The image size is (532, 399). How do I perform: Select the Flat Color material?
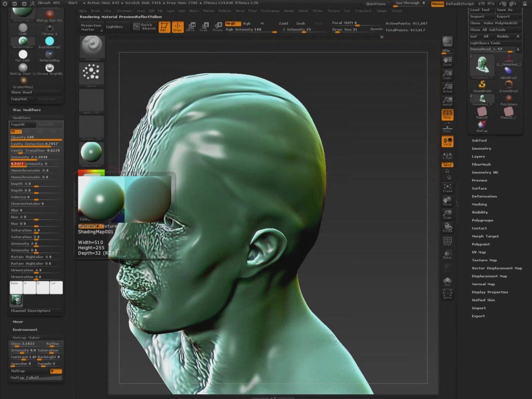(23, 56)
